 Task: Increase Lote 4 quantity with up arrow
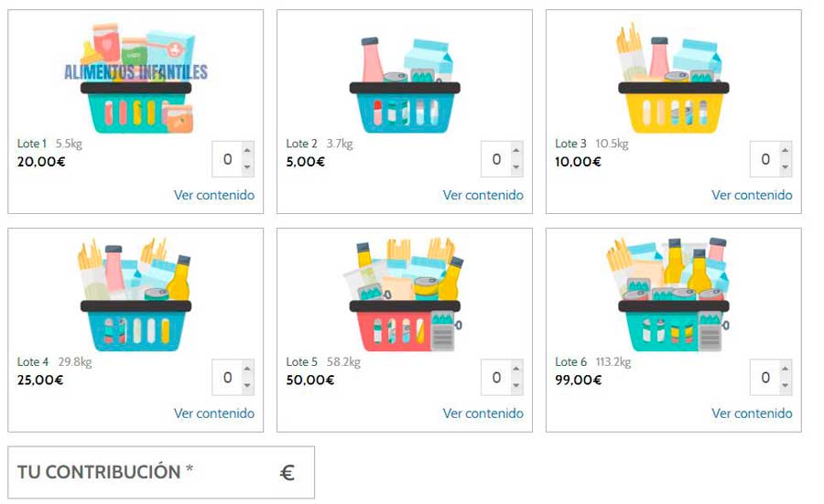click(247, 370)
